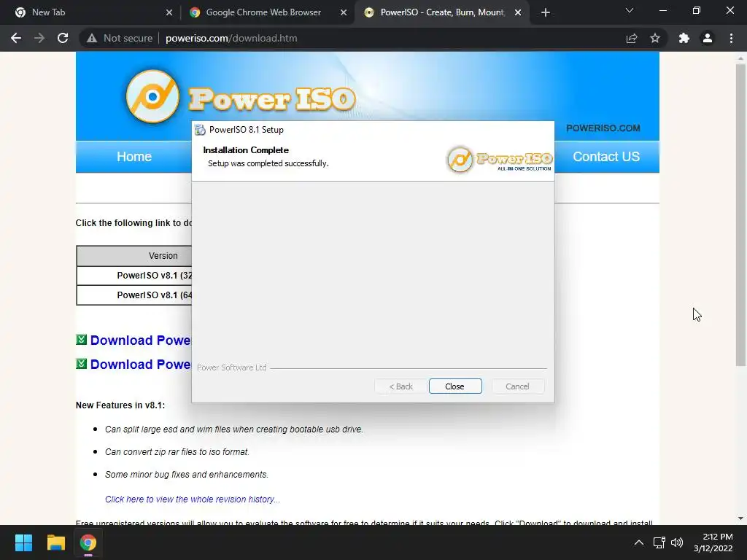This screenshot has height=560, width=747.
Task: Click the share page icon
Action: click(x=632, y=38)
